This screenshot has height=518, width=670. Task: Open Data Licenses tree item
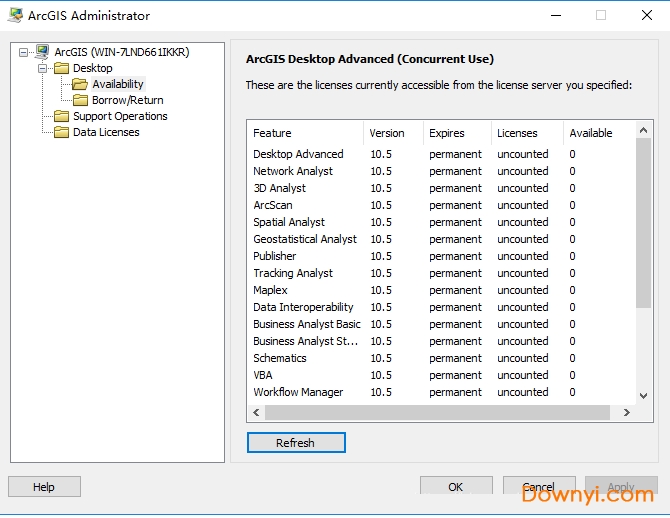pos(106,132)
